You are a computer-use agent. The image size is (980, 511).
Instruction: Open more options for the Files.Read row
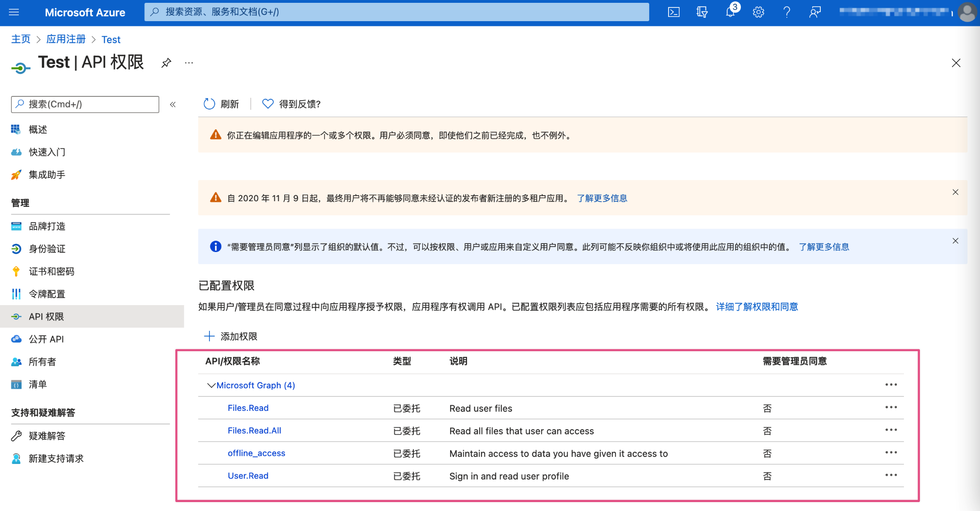tap(891, 408)
